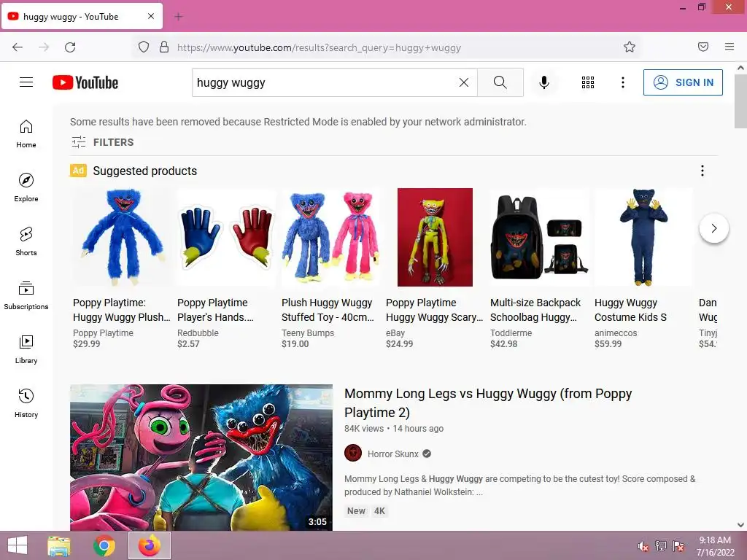Open the FILTERS options
This screenshot has width=747, height=560.
point(102,142)
